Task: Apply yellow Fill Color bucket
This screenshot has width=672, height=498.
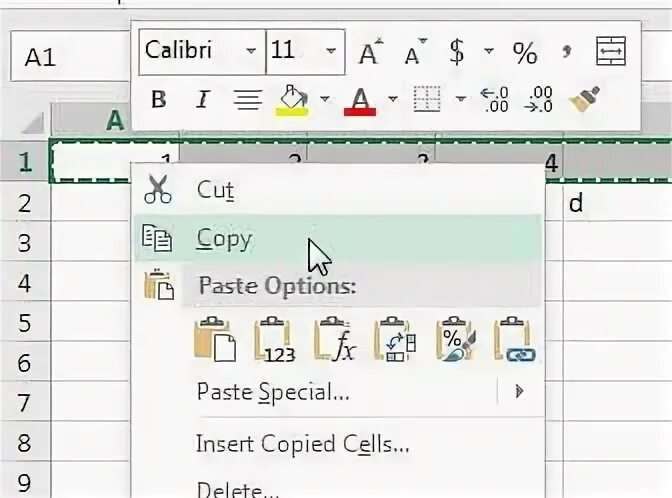Action: coord(291,99)
